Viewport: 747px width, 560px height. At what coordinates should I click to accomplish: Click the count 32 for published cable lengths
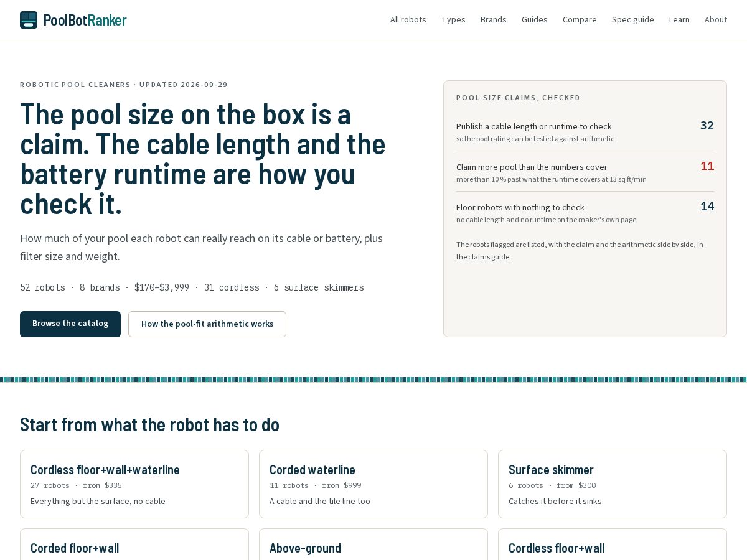(707, 126)
